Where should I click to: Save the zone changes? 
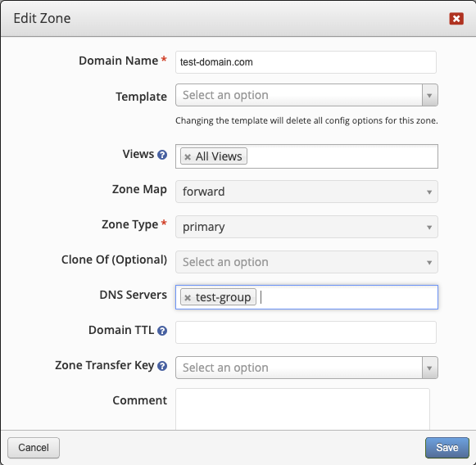tap(447, 448)
